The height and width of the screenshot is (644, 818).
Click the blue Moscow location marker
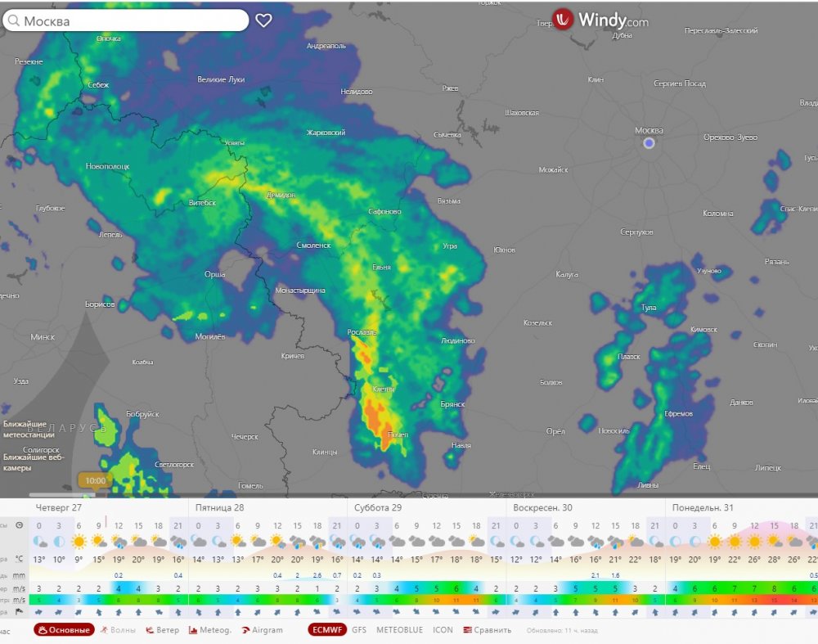[x=649, y=143]
